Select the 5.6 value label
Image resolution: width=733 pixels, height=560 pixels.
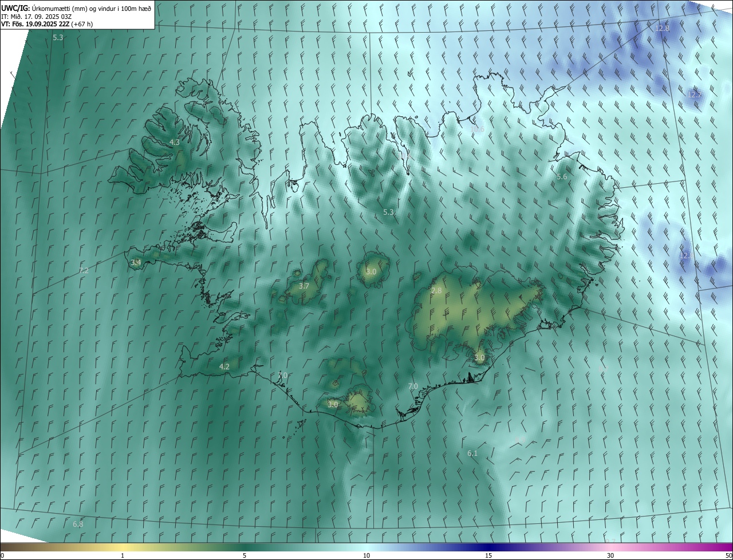562,176
